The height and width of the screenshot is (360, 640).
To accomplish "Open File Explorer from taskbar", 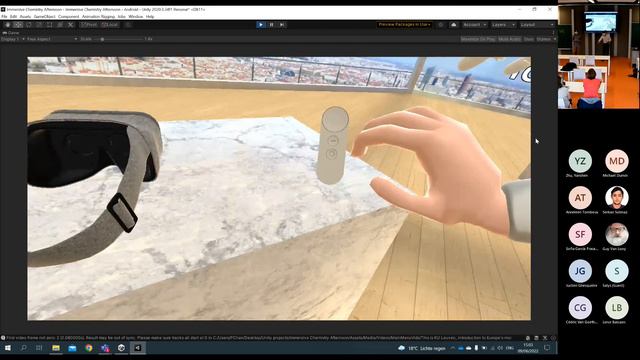I will coord(56,348).
